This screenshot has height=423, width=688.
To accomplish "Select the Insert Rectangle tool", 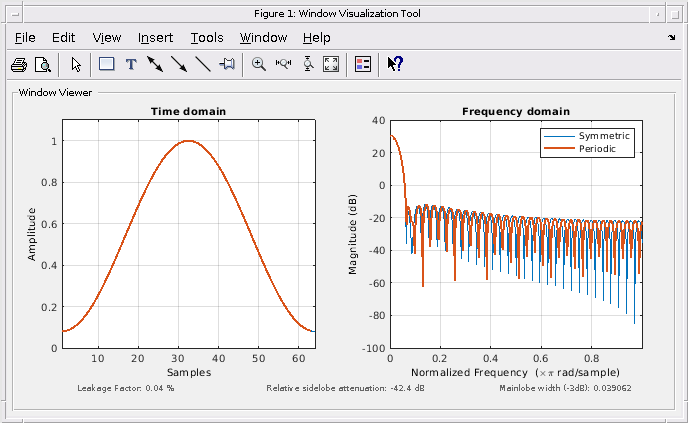I will coord(107,64).
